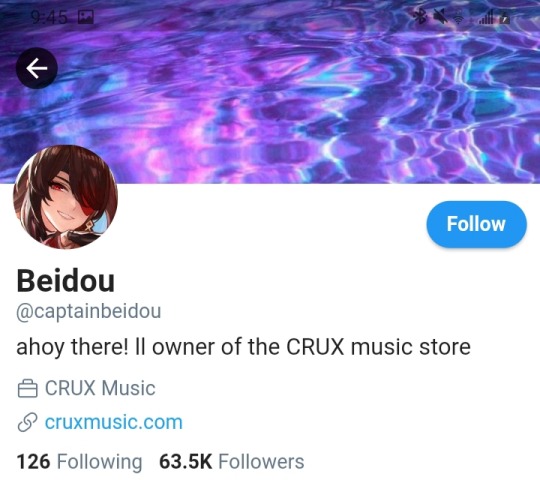540x480 pixels.
Task: Tap the Wi-Fi status icon
Action: click(458, 17)
